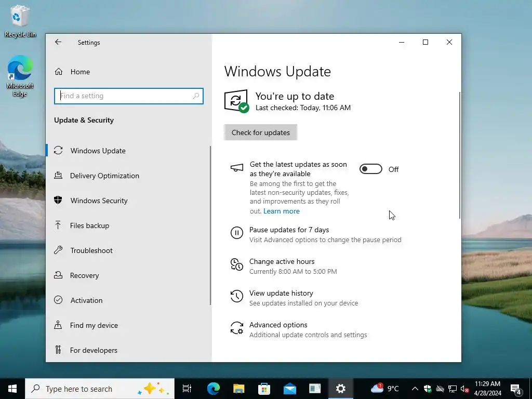Turn on Get the latest updates toggle

[x=371, y=169]
